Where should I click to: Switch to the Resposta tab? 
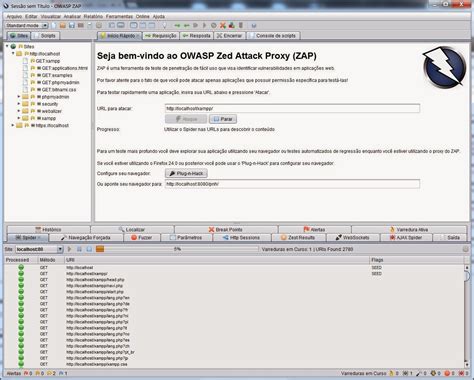coord(197,35)
